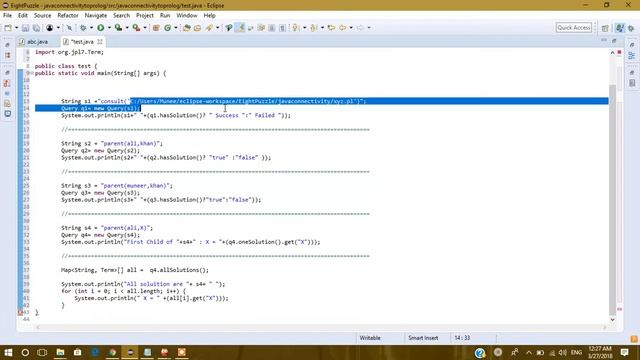Click the Quick Access search field

[x=573, y=27]
